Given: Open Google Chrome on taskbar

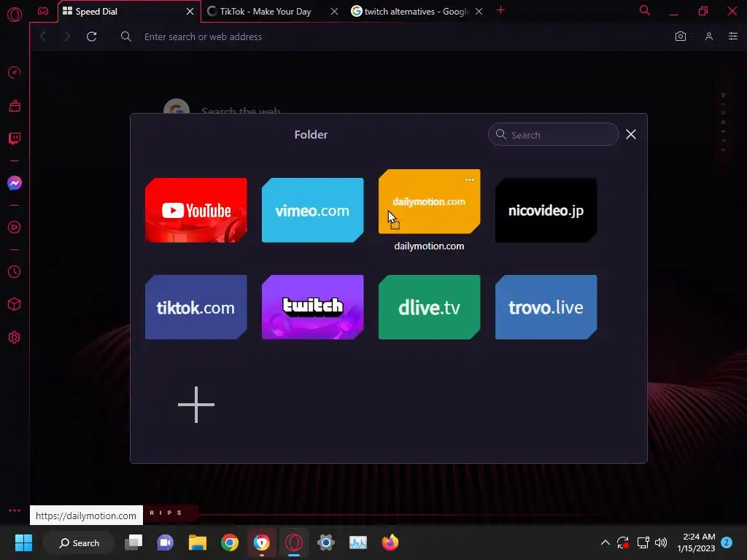Looking at the screenshot, I should tap(230, 542).
